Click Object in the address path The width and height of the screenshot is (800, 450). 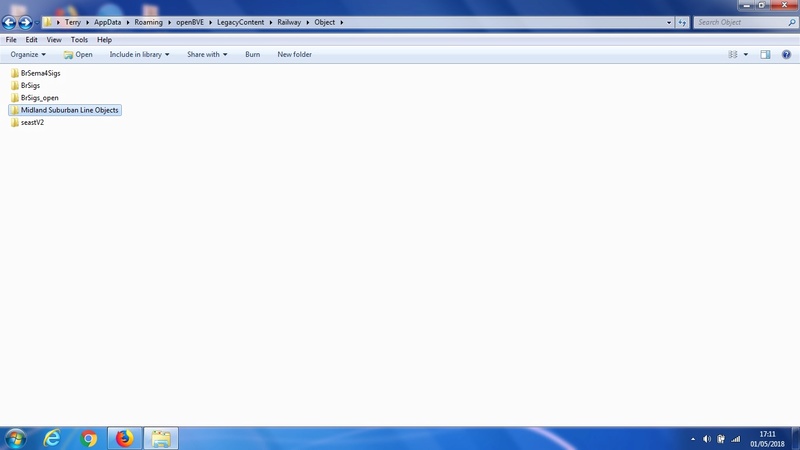tap(324, 22)
